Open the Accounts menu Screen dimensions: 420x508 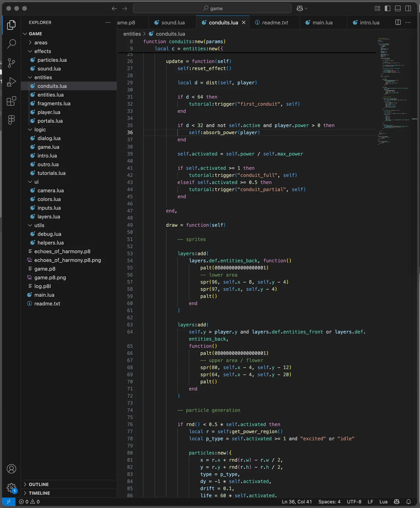click(11, 469)
